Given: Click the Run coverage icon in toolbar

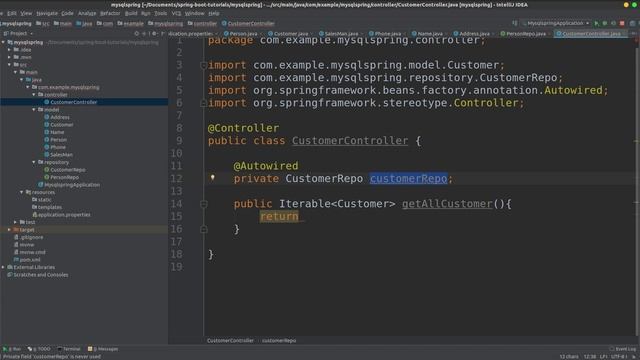Looking at the screenshot, I should click(x=613, y=23).
